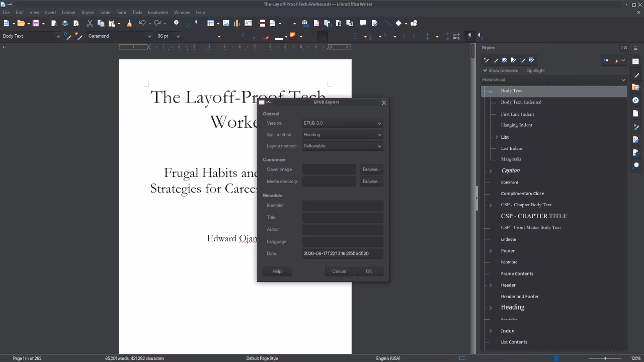Click the Insert Line tool icon
Viewport: 644px width, 362px height.
point(387,23)
